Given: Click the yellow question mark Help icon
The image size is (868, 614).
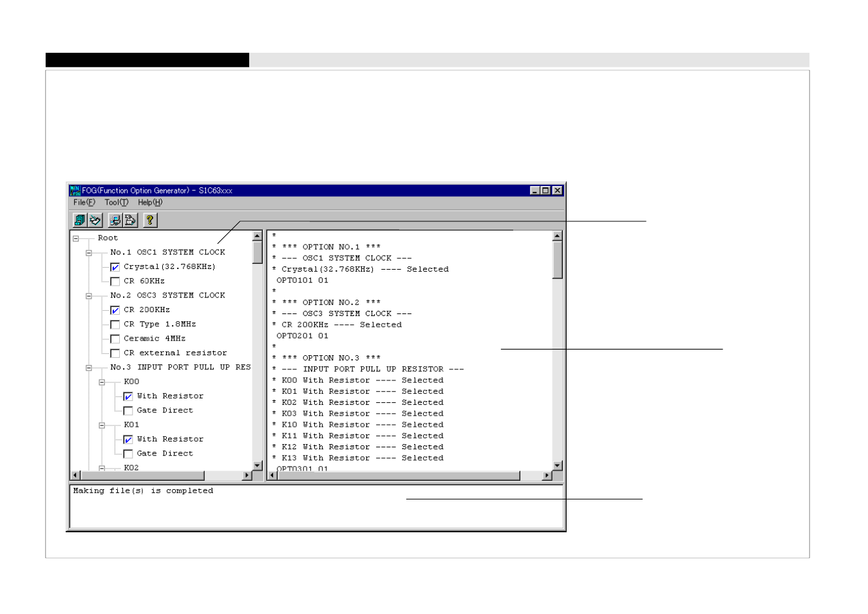Looking at the screenshot, I should click(x=150, y=220).
